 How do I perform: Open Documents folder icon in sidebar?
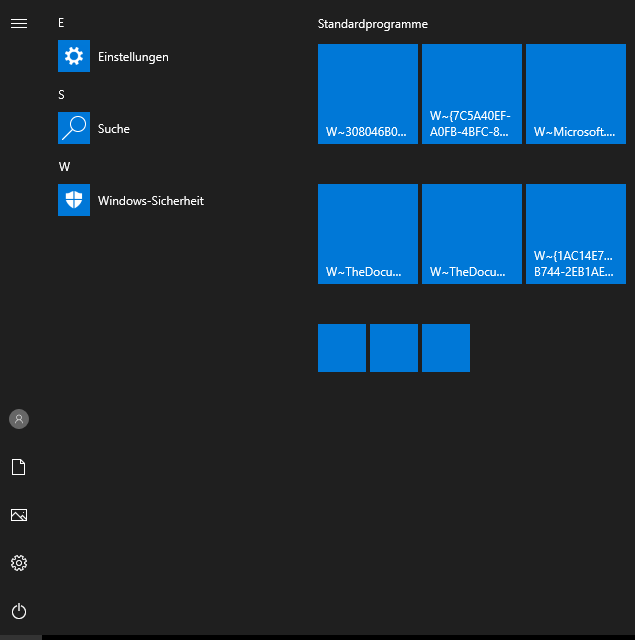(x=19, y=467)
